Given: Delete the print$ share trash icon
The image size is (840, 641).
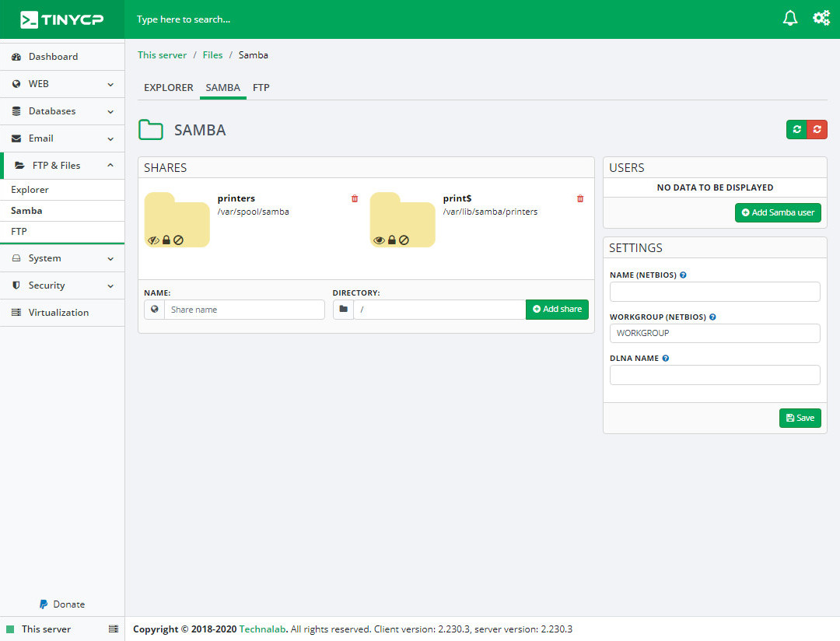Looking at the screenshot, I should [x=580, y=199].
